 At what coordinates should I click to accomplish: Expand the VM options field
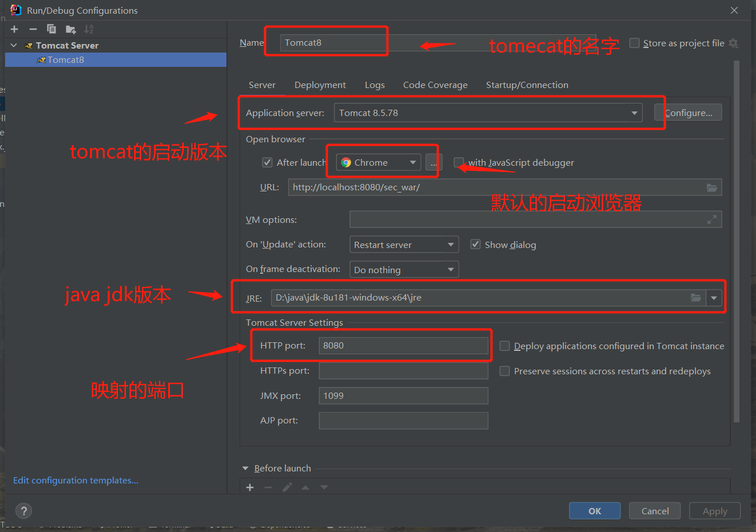(712, 219)
